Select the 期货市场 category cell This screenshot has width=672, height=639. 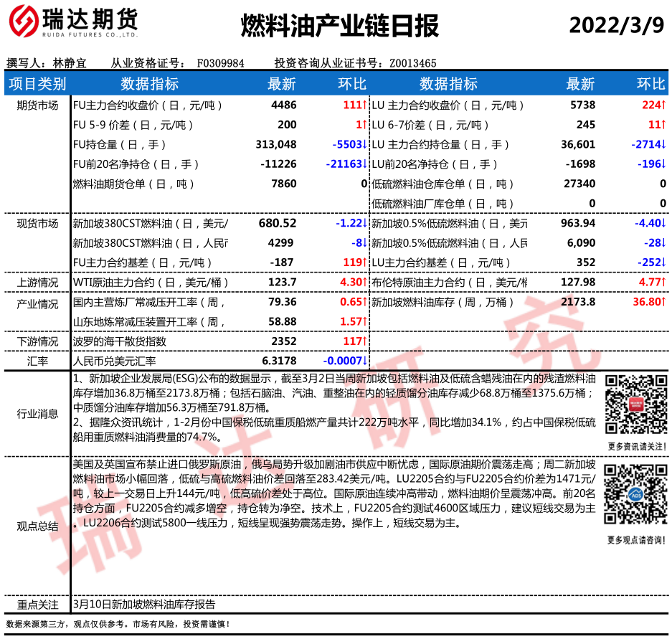tap(37, 105)
